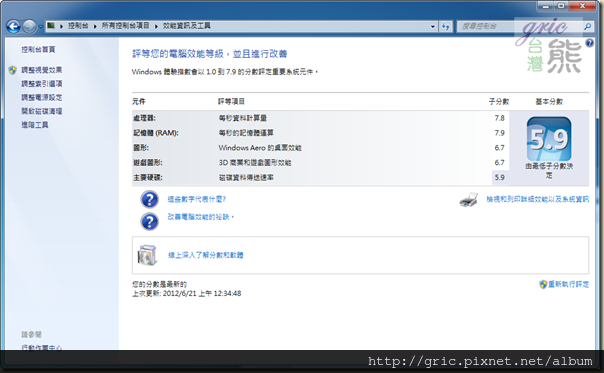Click the Control Panel icon in the address bar
The image size is (604, 373).
pos(51,25)
